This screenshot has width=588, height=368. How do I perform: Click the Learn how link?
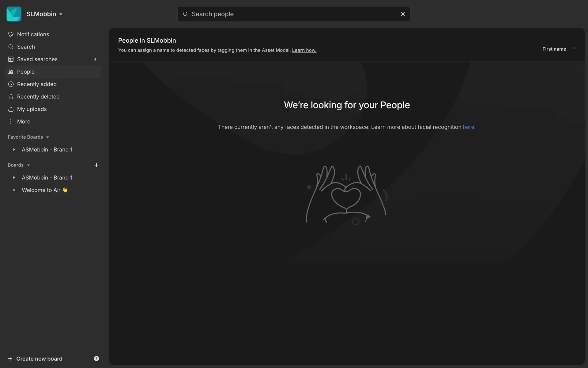click(x=304, y=50)
